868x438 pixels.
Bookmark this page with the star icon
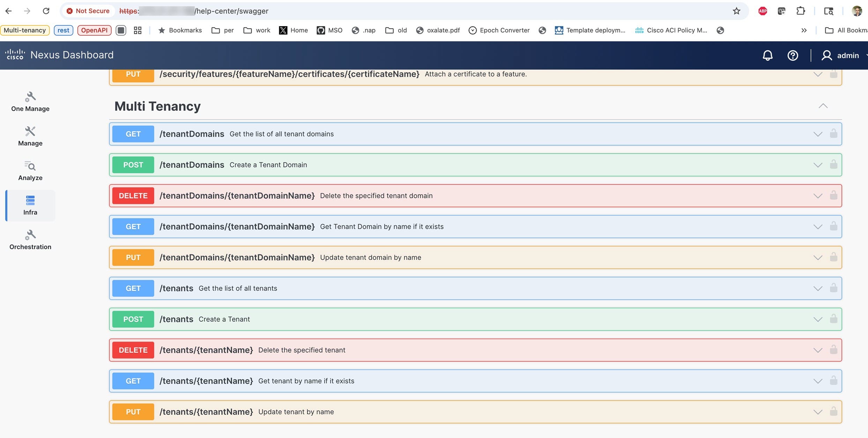pos(736,11)
